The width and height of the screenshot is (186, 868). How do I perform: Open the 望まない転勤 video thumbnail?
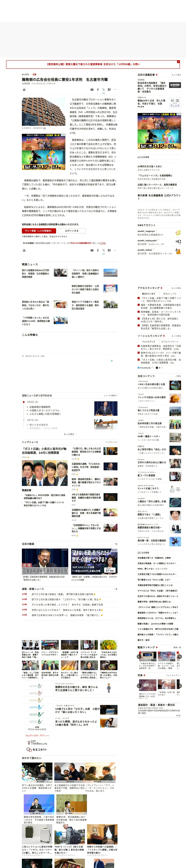click(x=94, y=562)
